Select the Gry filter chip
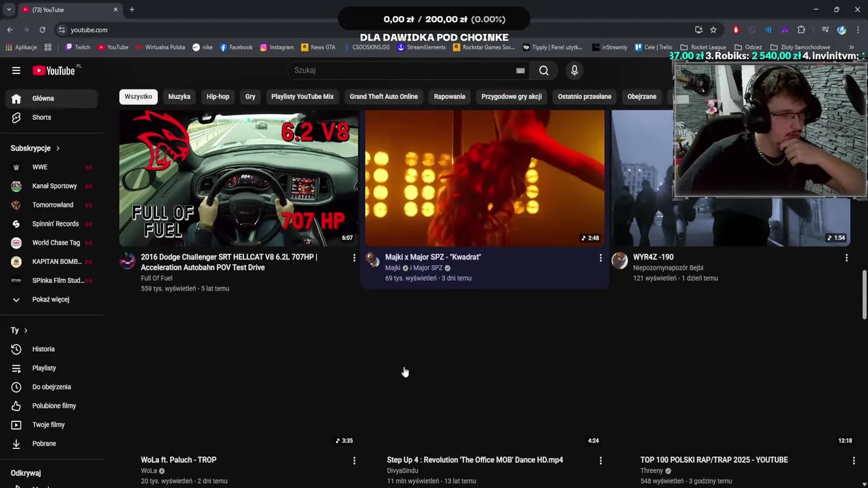 (250, 97)
